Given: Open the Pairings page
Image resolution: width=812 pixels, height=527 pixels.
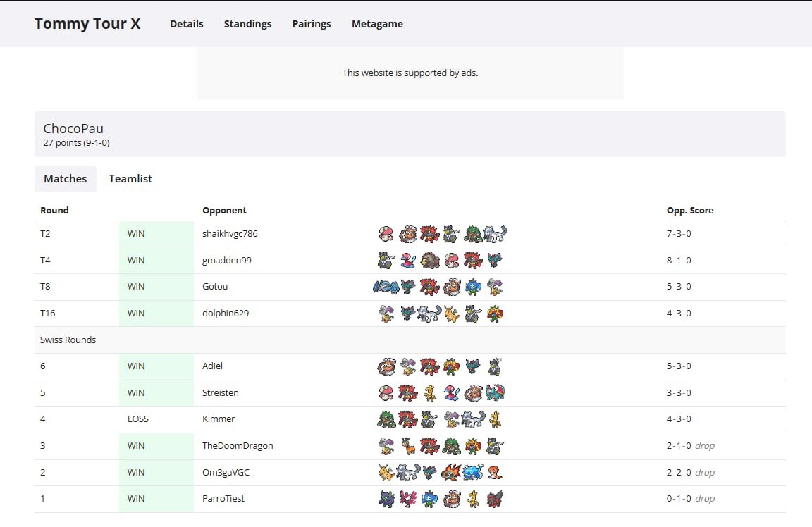Looking at the screenshot, I should (x=312, y=24).
